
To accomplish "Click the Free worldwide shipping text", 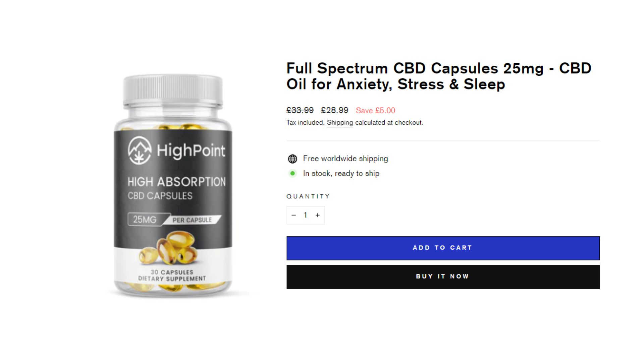I will [x=345, y=159].
